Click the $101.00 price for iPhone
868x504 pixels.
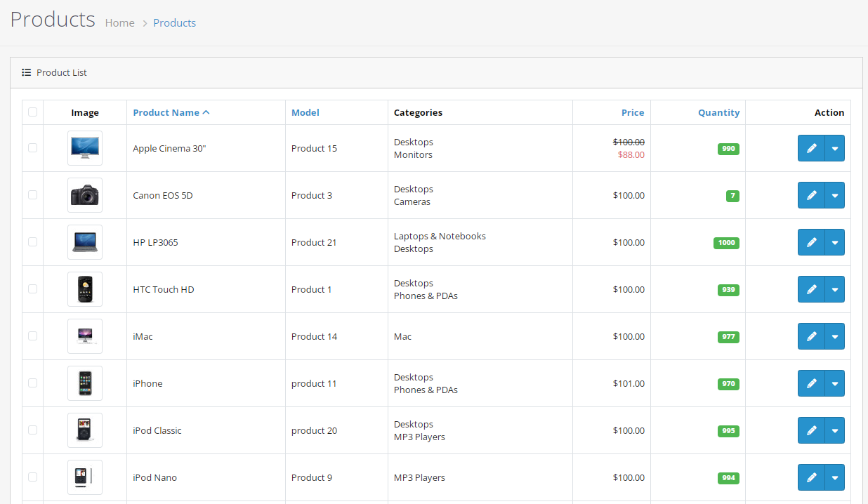coord(629,383)
